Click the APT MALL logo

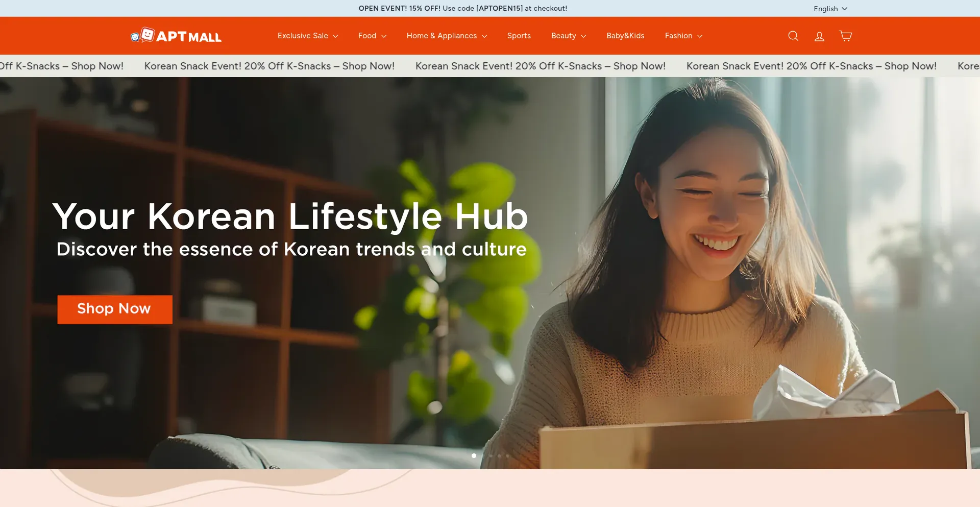176,36
